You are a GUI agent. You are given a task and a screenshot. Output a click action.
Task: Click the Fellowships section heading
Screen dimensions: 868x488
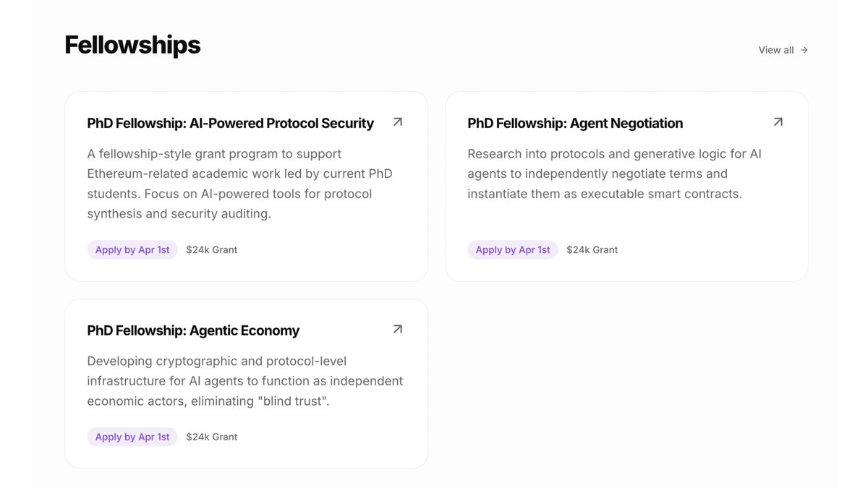tap(132, 45)
